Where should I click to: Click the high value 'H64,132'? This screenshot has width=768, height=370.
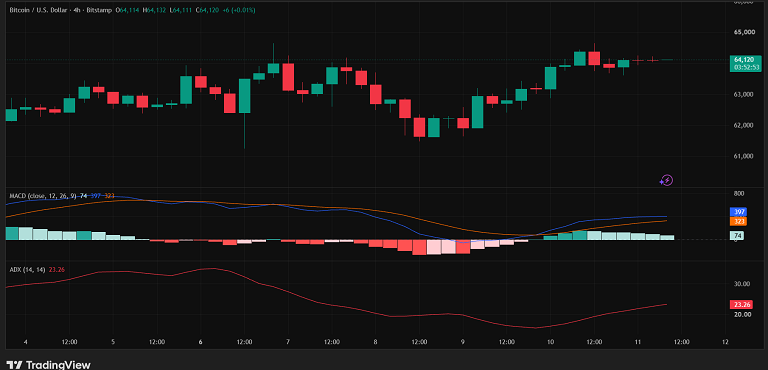(x=154, y=10)
